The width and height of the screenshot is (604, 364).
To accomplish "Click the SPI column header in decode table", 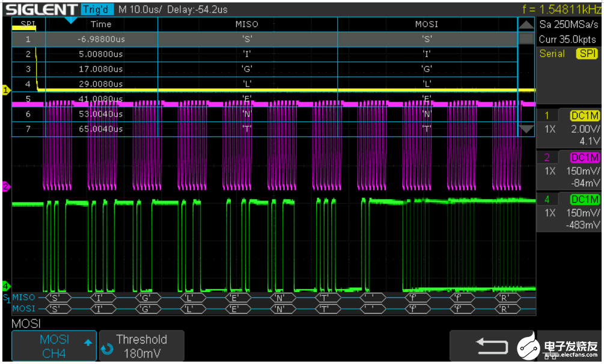I will (x=28, y=24).
